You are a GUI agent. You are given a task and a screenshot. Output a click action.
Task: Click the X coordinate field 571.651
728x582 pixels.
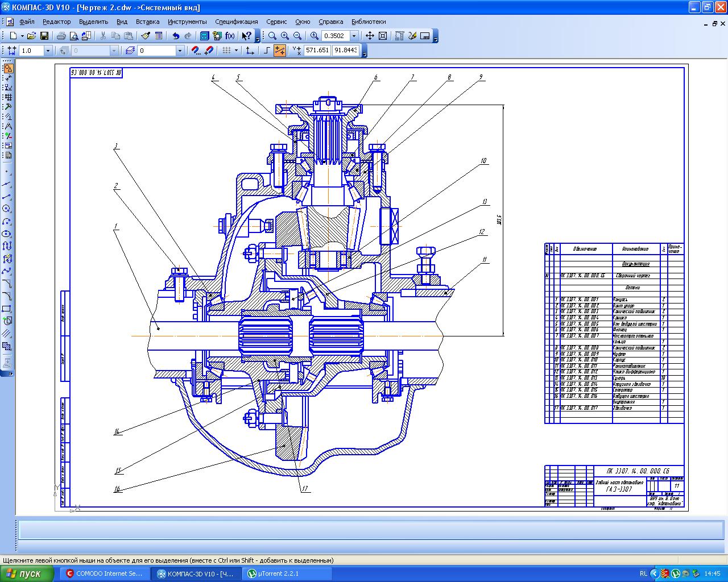(317, 51)
